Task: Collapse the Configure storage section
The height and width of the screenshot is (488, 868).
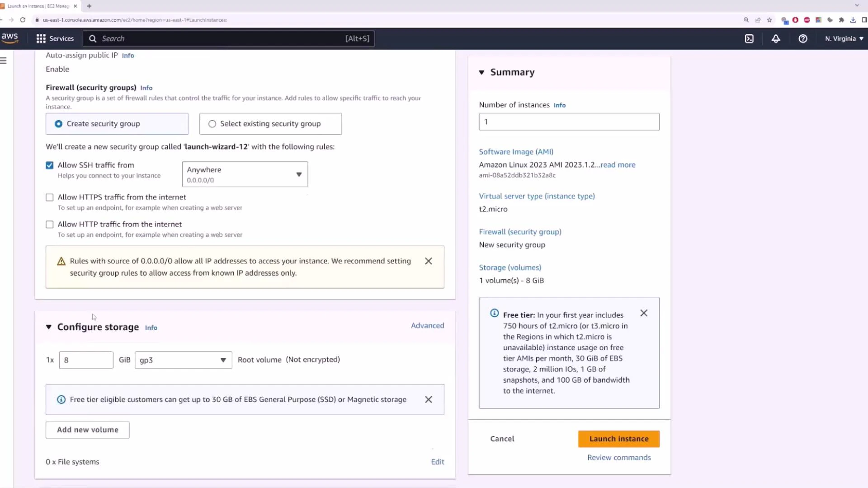Action: 48,327
